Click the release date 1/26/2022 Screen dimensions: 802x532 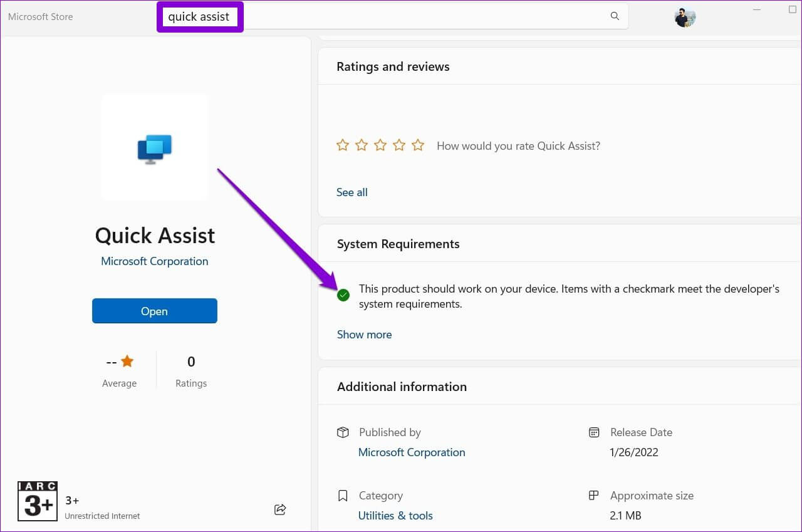(634, 452)
